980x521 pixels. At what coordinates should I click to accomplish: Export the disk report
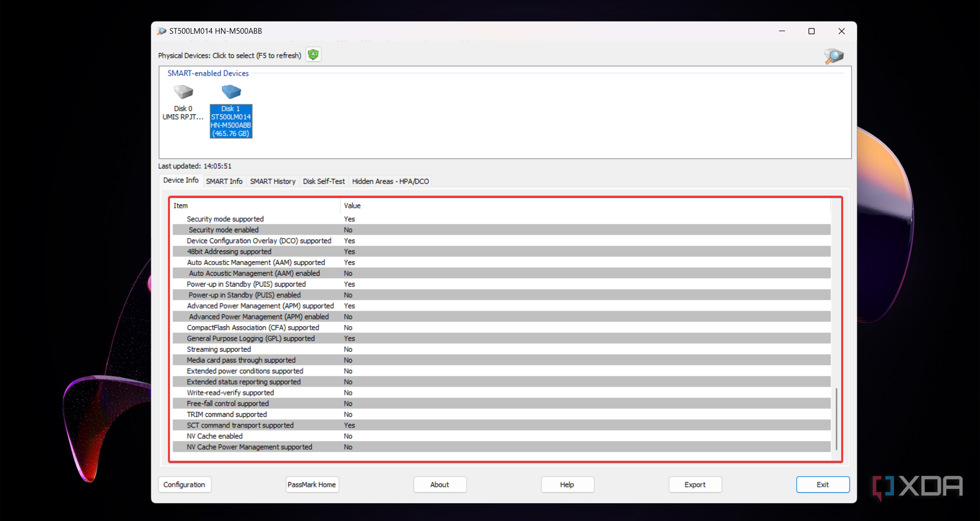[x=695, y=485]
